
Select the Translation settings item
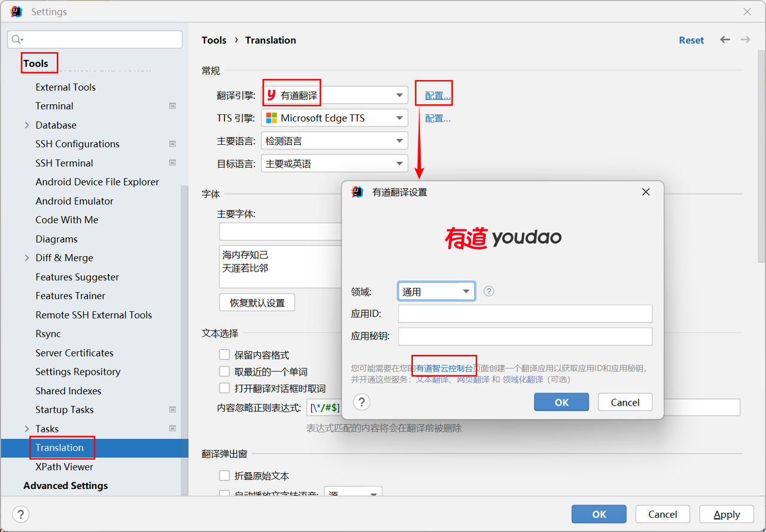pyautogui.click(x=59, y=448)
